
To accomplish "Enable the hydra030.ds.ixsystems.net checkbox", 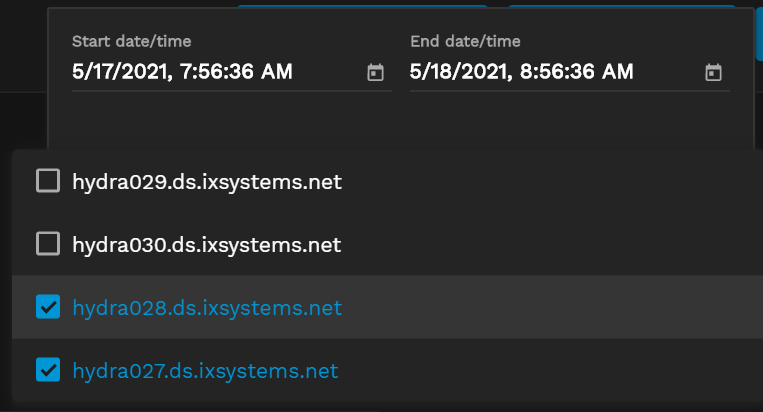I will [48, 244].
